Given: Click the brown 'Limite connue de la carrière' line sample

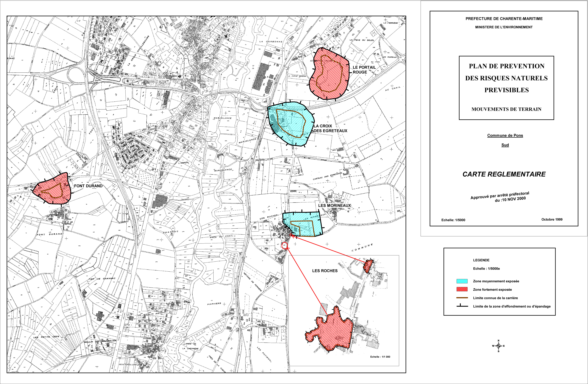Looking at the screenshot, I should point(462,298).
